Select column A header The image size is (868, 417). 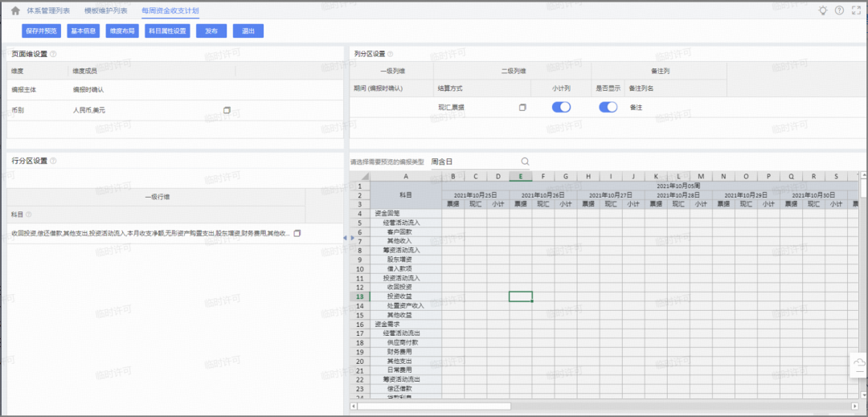click(x=406, y=177)
